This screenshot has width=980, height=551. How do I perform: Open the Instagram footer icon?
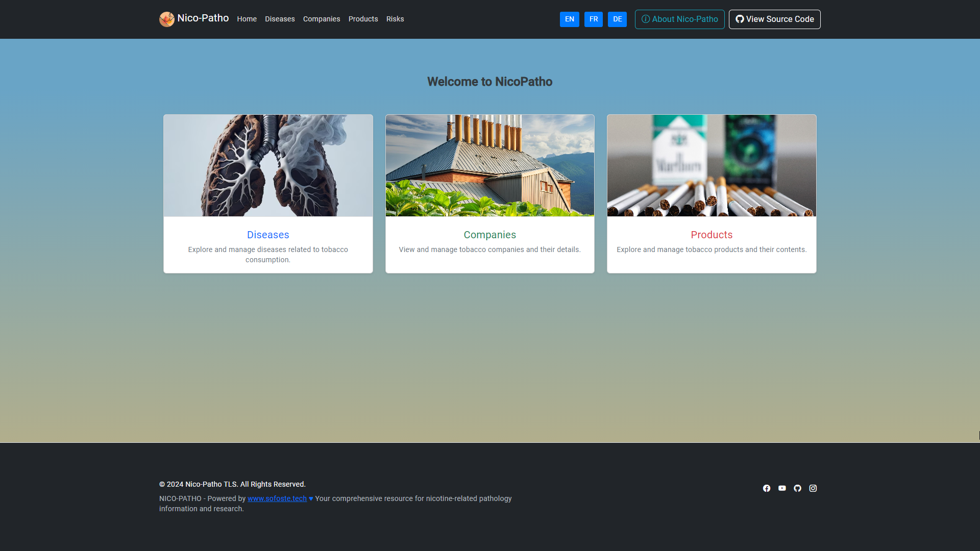coord(813,488)
